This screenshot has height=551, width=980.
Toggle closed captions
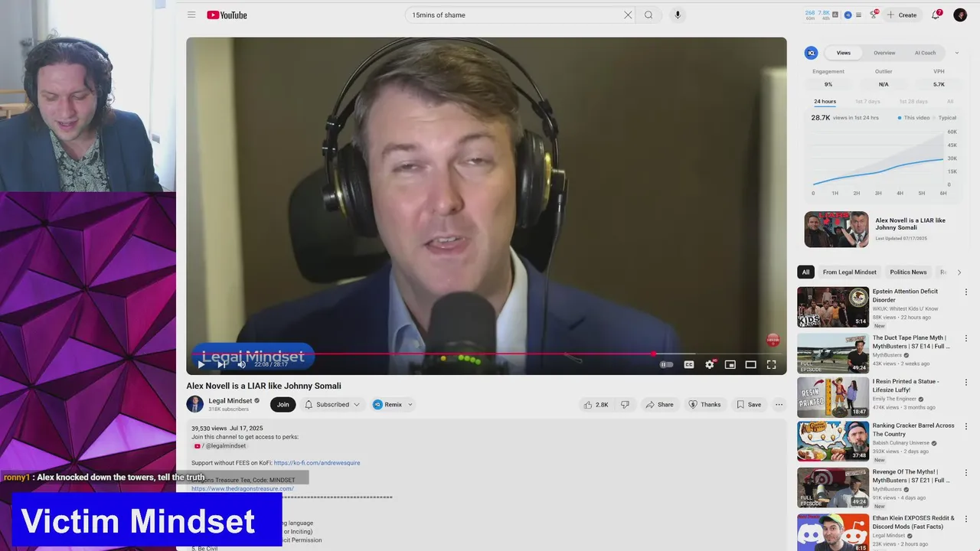pyautogui.click(x=688, y=364)
